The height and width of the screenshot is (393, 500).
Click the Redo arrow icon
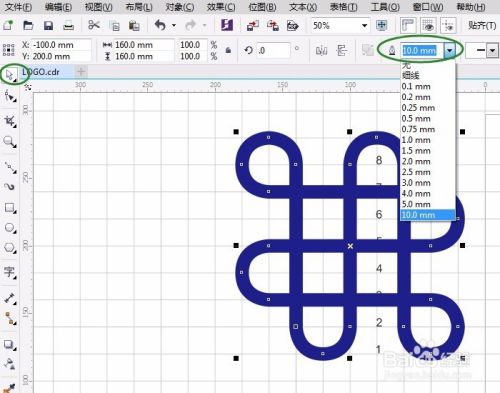point(190,25)
